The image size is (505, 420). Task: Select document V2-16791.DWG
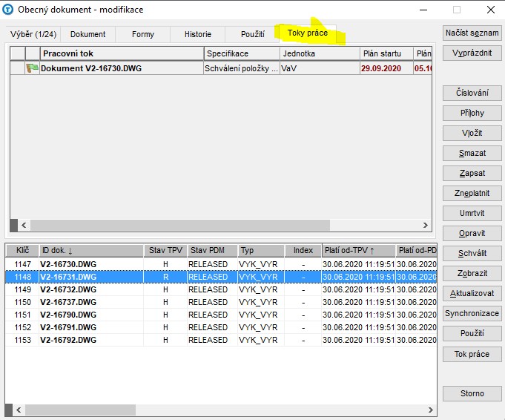click(x=221, y=327)
